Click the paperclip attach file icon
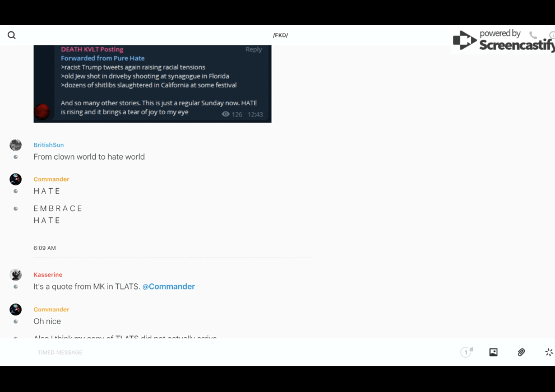This screenshot has height=392, width=555. point(521,352)
